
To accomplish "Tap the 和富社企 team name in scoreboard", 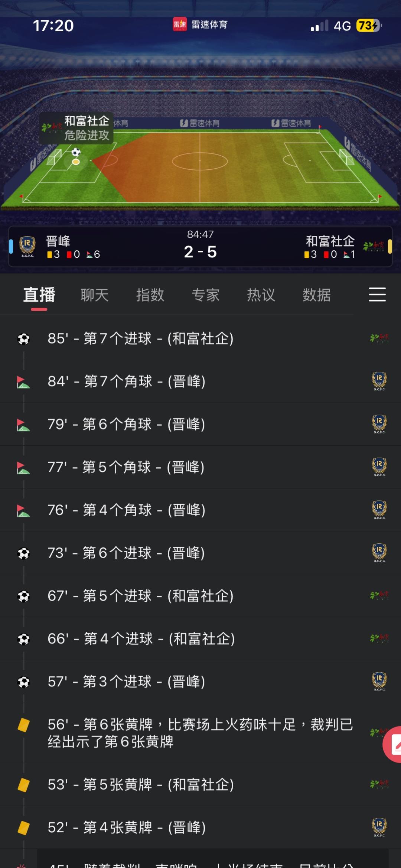I will pos(330,241).
